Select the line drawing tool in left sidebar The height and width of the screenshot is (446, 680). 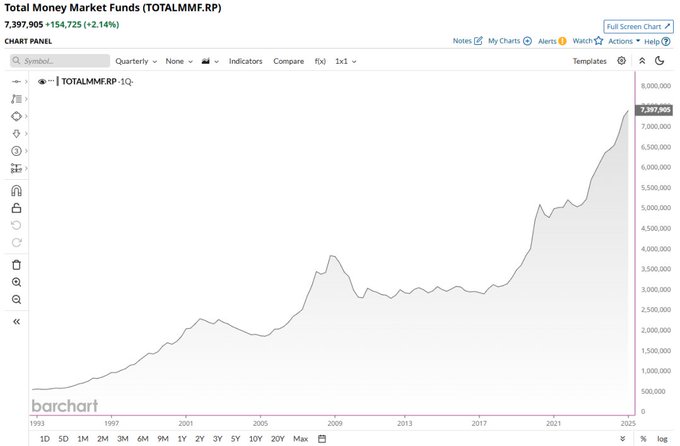[16, 82]
